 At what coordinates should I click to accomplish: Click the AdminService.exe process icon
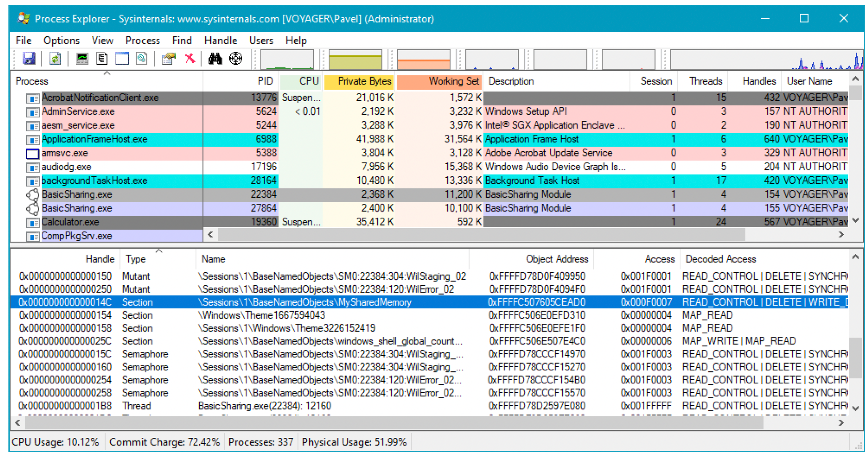(x=32, y=112)
